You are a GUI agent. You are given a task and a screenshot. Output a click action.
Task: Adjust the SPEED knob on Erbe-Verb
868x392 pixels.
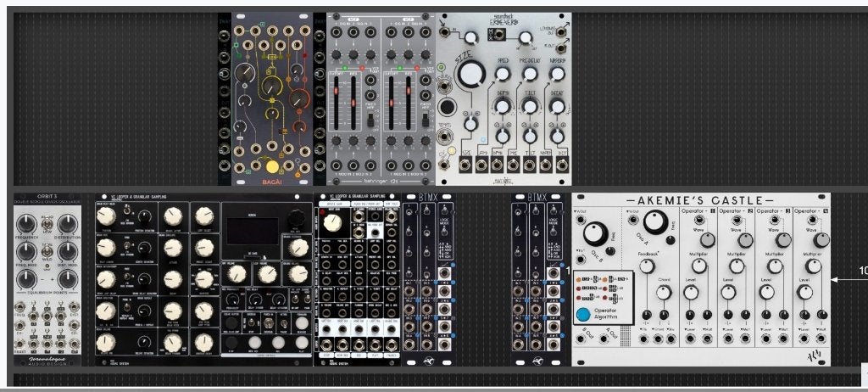[502, 74]
